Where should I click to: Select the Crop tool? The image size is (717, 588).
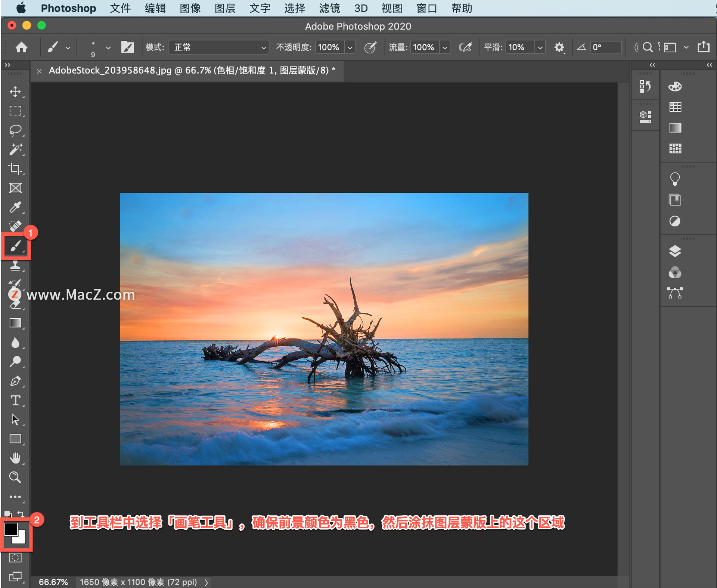click(16, 166)
